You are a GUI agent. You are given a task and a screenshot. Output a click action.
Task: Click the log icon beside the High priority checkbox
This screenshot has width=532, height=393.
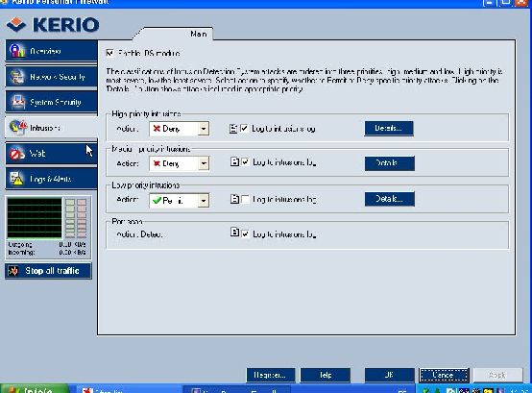(x=233, y=129)
